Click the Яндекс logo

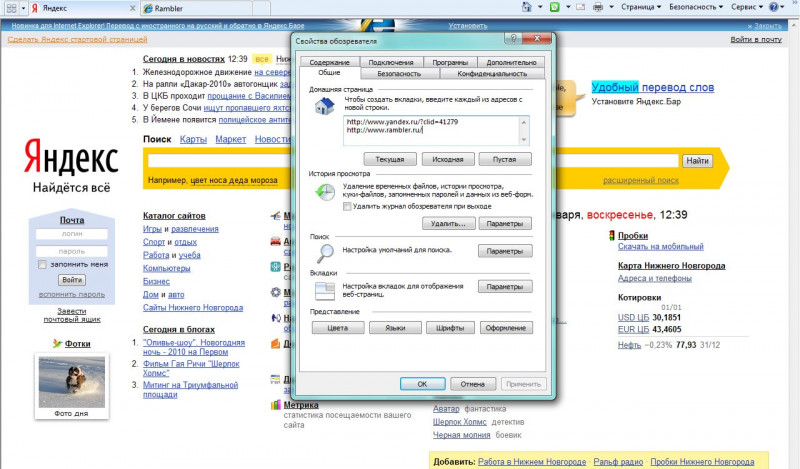coord(70,157)
